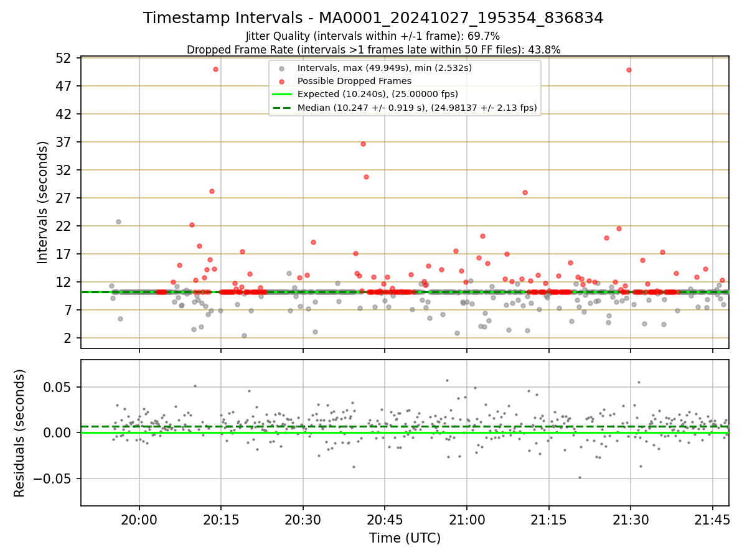
Task: Click the red point near 28s around 21:10
Action: point(525,192)
